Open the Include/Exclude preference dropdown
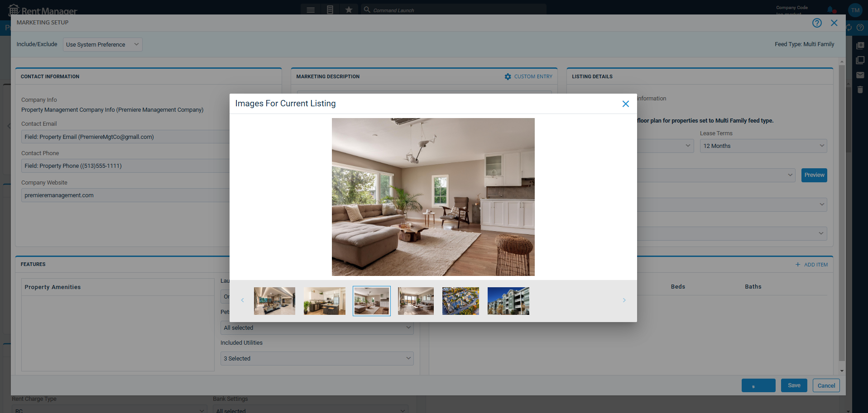This screenshot has height=413, width=868. click(x=102, y=44)
